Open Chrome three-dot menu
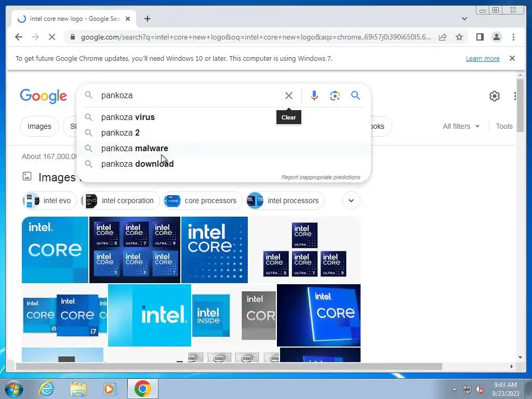Screen dimensions: 532x399 513,37
